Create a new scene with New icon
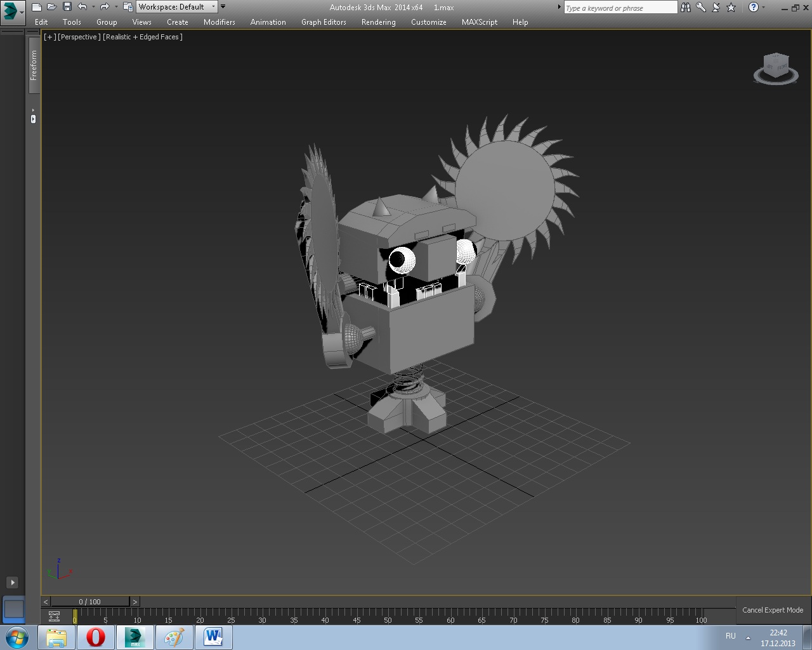This screenshot has height=650, width=812. (36, 7)
